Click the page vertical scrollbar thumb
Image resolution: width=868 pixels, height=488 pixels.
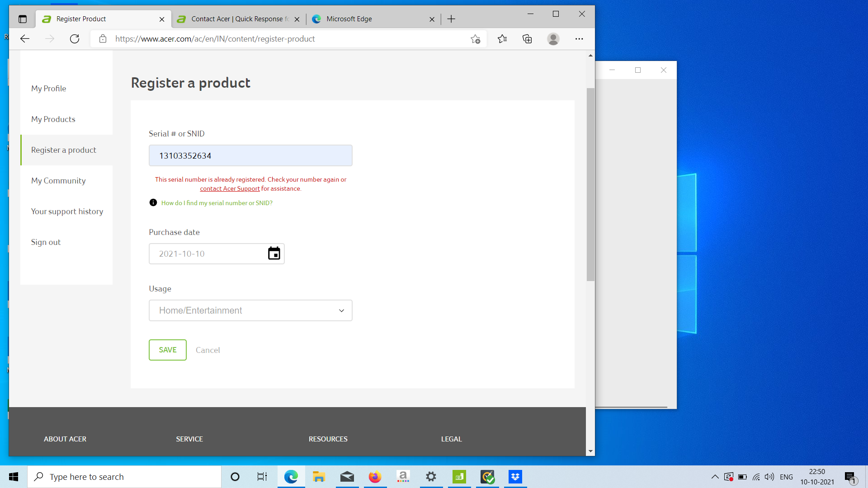click(x=590, y=184)
